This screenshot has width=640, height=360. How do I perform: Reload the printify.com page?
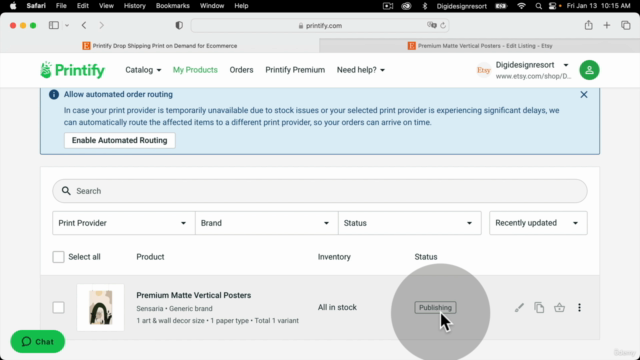click(443, 25)
